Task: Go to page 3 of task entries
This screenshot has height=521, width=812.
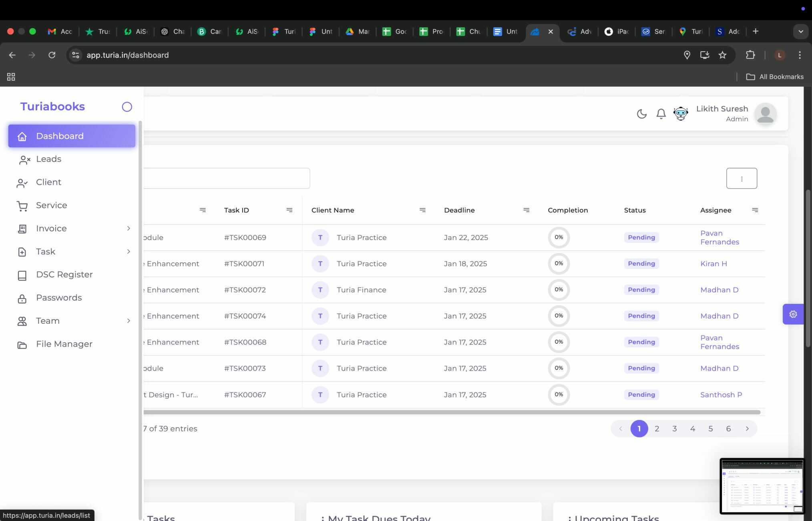Action: [675, 429]
